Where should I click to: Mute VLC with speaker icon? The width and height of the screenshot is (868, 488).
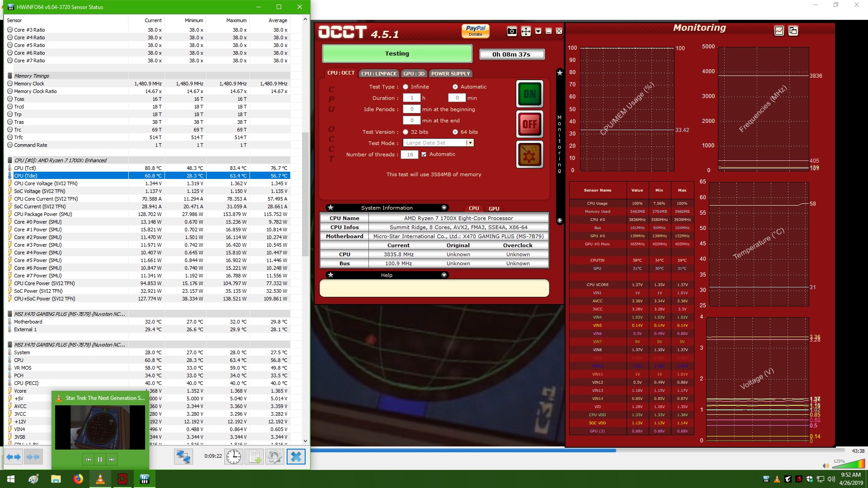point(826,466)
